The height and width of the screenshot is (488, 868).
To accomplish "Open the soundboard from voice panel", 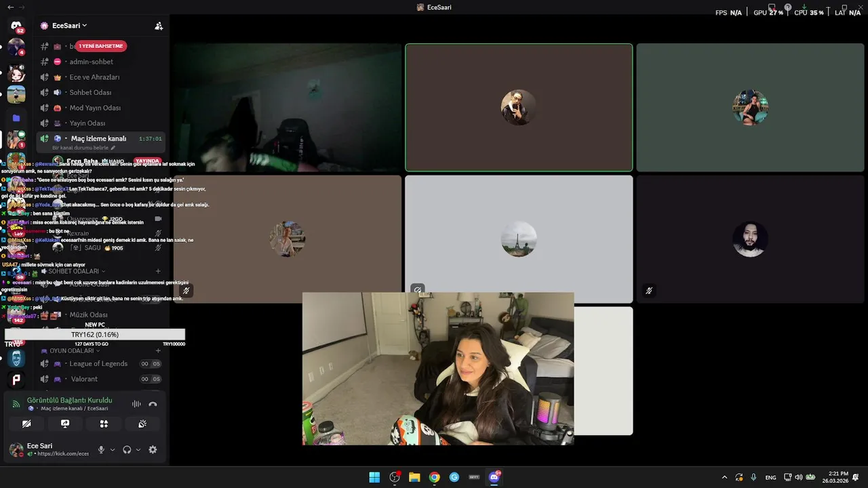I will pos(142,424).
